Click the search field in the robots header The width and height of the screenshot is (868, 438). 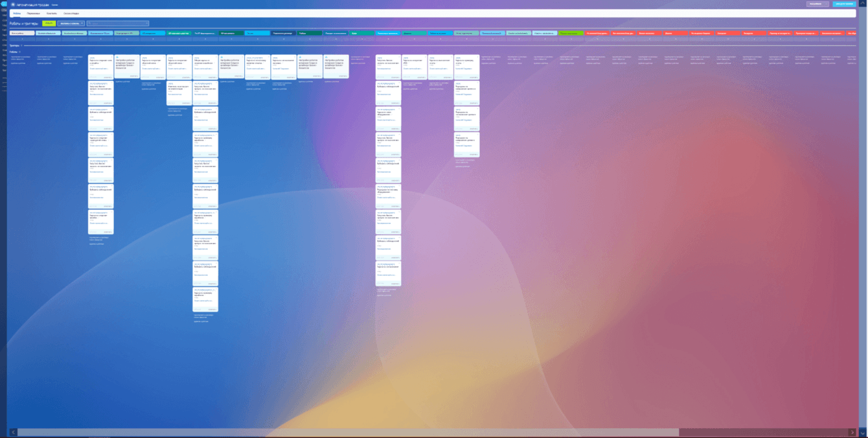pyautogui.click(x=118, y=23)
